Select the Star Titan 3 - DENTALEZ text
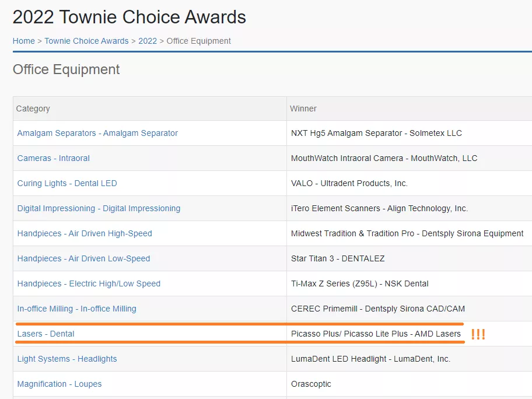The image size is (532, 399). coord(338,258)
